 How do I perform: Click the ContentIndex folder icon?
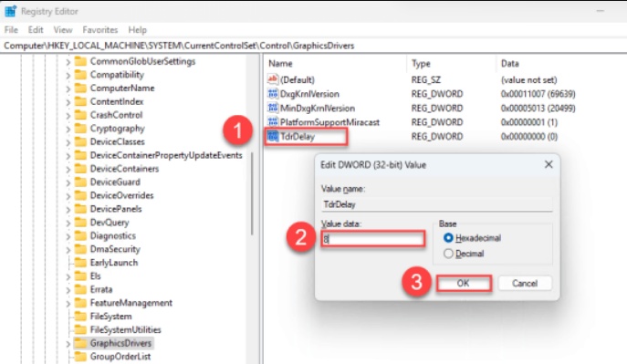coord(80,101)
